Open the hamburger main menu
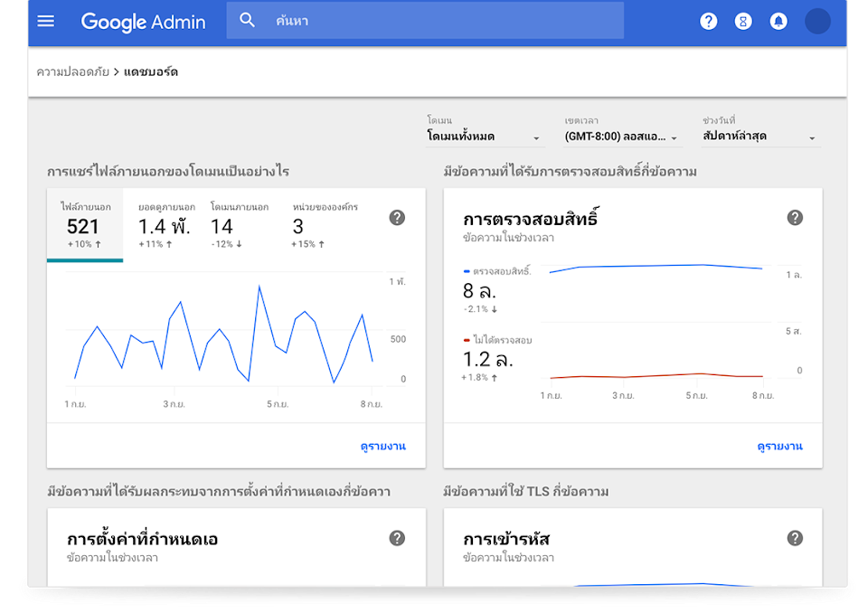868x613 pixels. [x=45, y=21]
